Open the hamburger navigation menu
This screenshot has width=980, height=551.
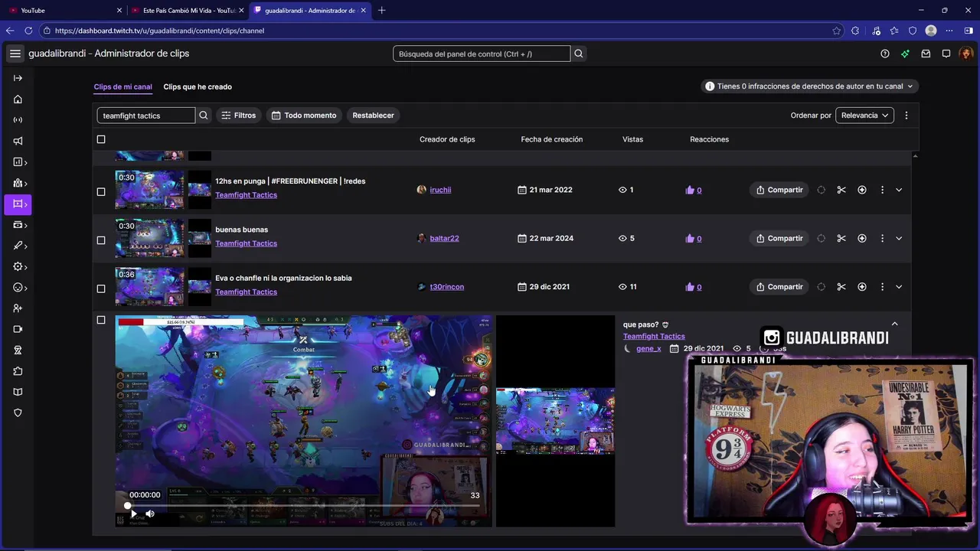pos(15,54)
